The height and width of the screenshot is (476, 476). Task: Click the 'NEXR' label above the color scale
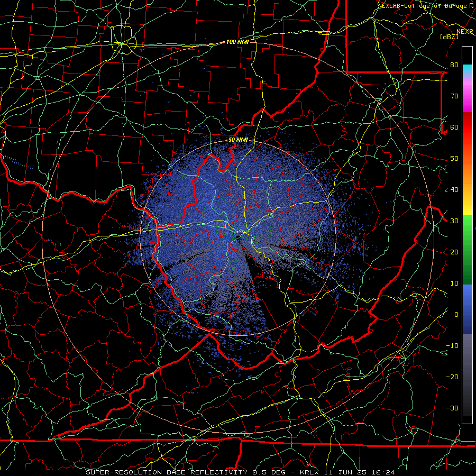click(x=465, y=32)
